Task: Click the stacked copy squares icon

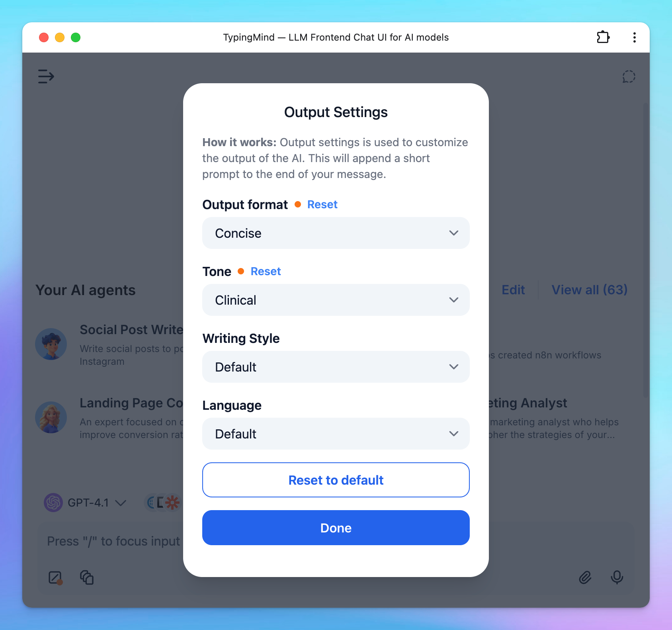Action: [x=87, y=577]
